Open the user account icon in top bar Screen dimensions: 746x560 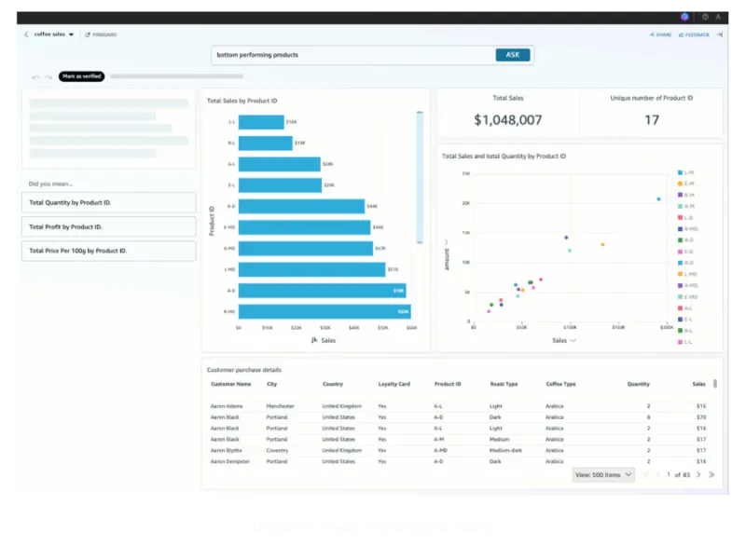pos(718,17)
